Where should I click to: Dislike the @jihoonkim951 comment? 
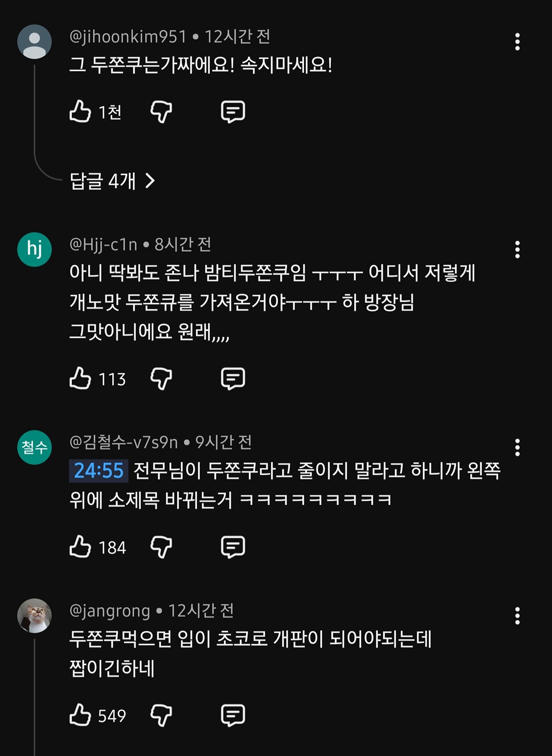[161, 112]
